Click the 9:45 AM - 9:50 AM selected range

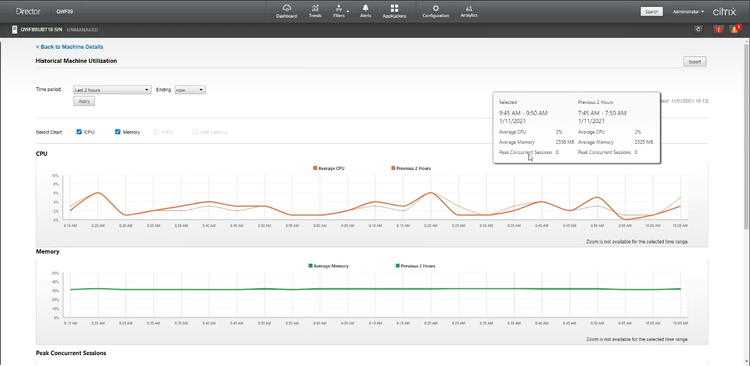(x=523, y=113)
